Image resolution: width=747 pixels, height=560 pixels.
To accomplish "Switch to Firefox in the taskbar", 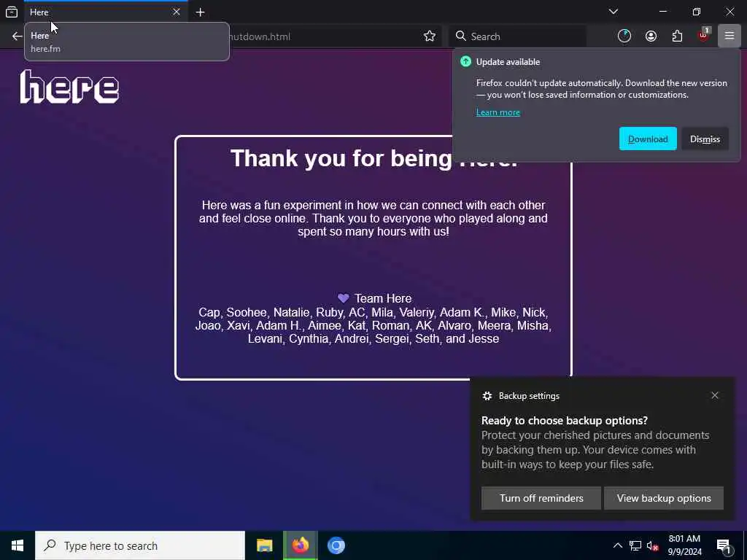I will point(300,545).
